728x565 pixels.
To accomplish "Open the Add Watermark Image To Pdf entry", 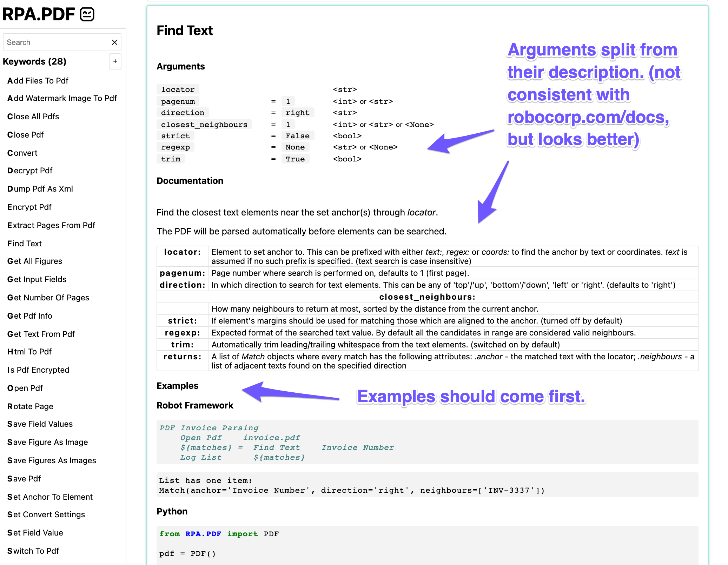I will pos(62,98).
